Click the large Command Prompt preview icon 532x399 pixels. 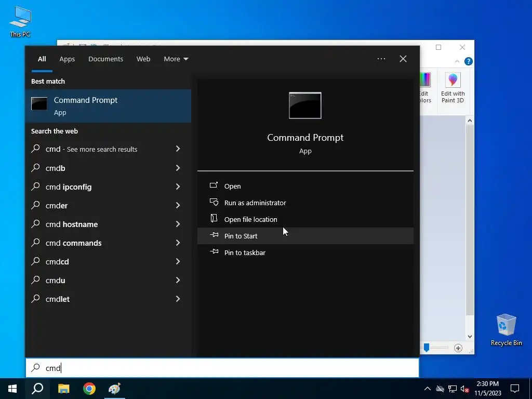[305, 105]
